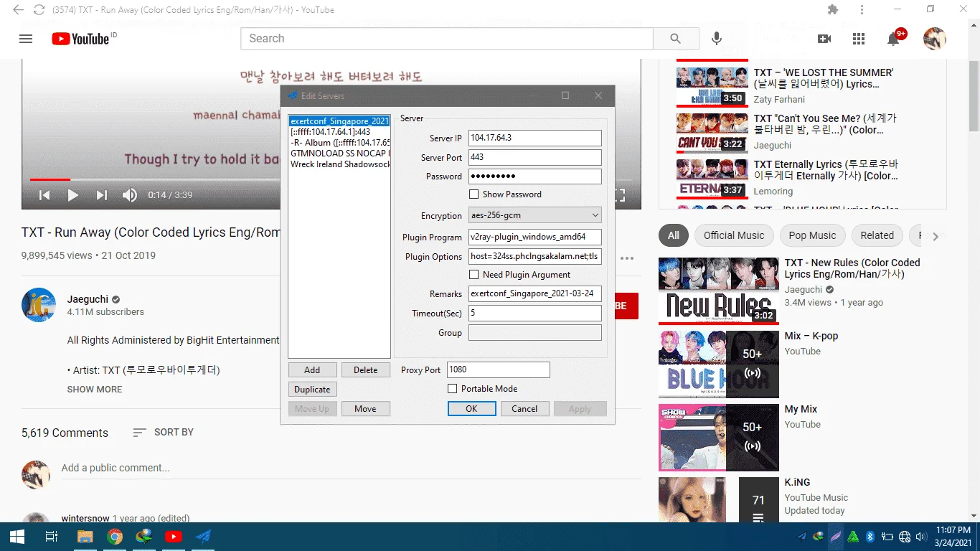Click the Add server button
Screen dimensions: 980x551
pos(312,370)
